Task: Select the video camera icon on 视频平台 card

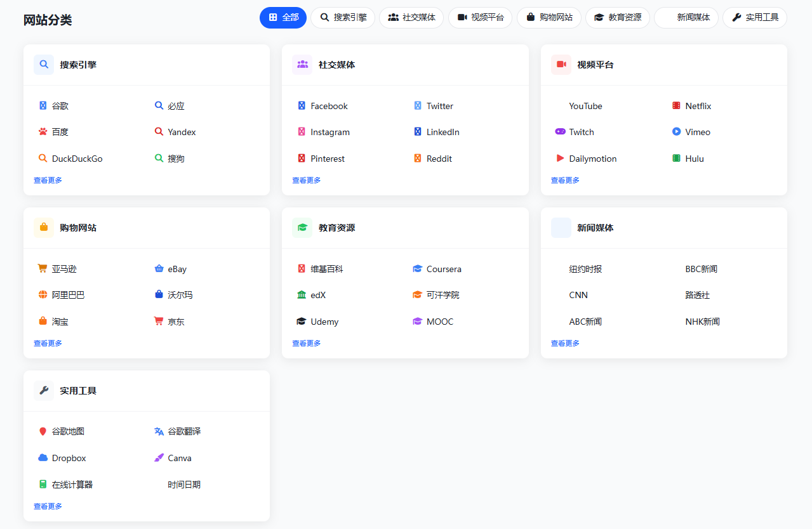Action: pyautogui.click(x=561, y=64)
